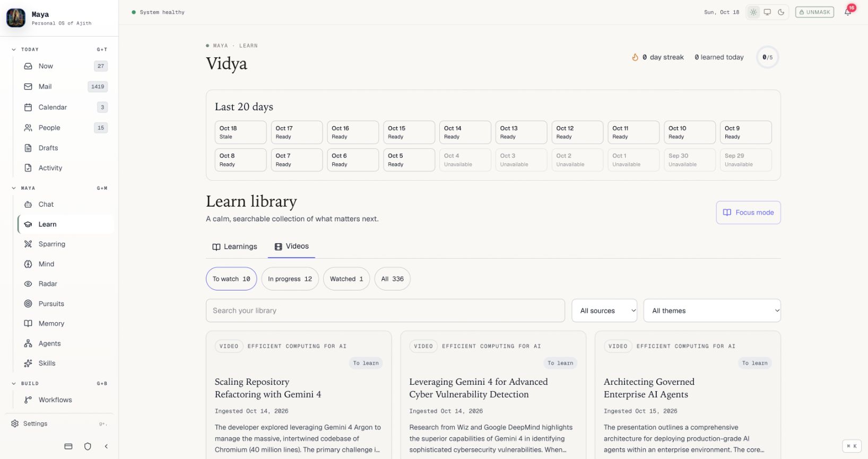Open Chat robot icon under Maya
868x459 pixels.
coord(28,205)
